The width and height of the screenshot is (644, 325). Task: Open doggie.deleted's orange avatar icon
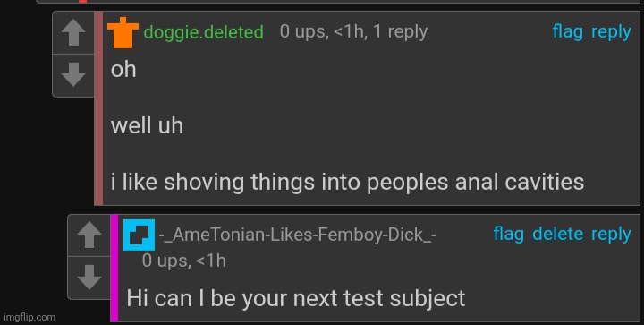(123, 32)
